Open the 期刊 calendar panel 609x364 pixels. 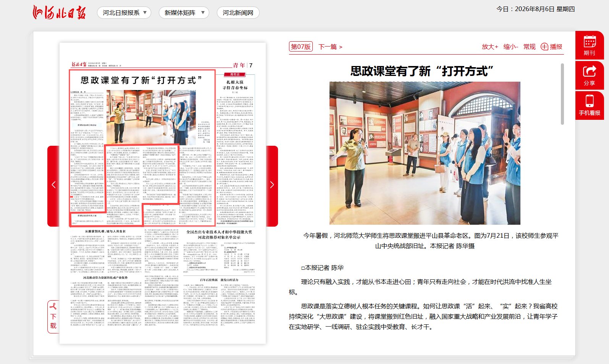pos(590,45)
